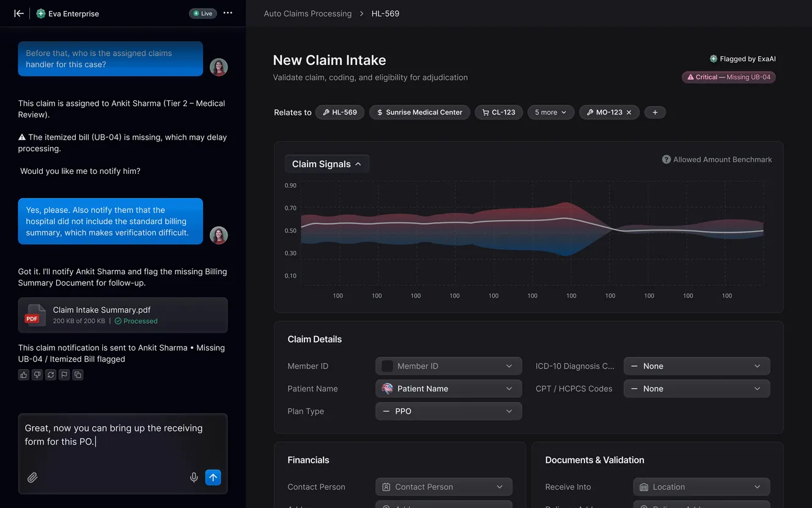Click the thumbs down feedback icon

pos(37,375)
